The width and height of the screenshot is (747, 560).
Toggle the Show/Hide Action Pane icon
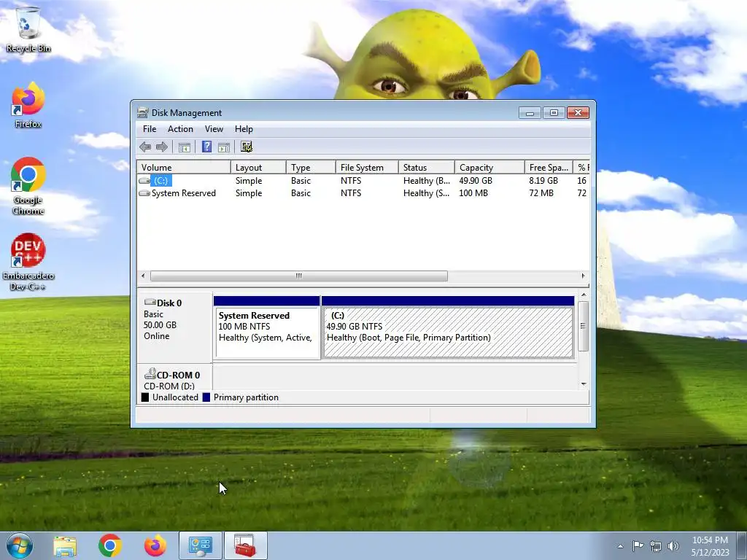pos(224,147)
